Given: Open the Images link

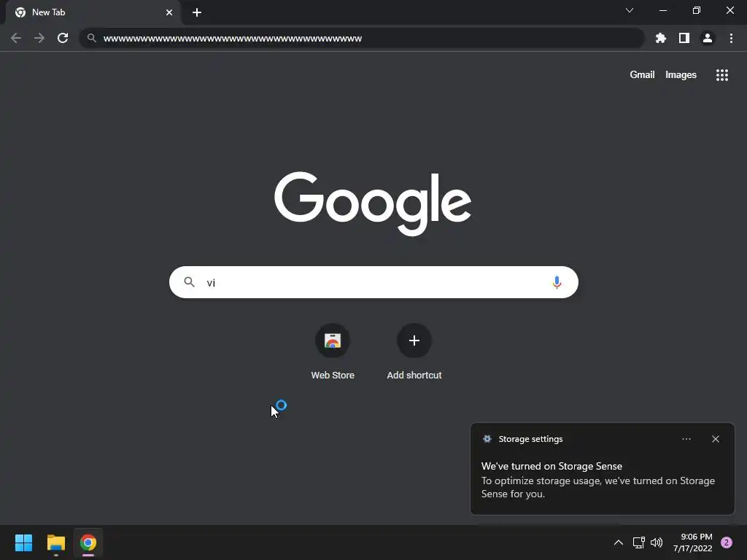Looking at the screenshot, I should coord(681,75).
